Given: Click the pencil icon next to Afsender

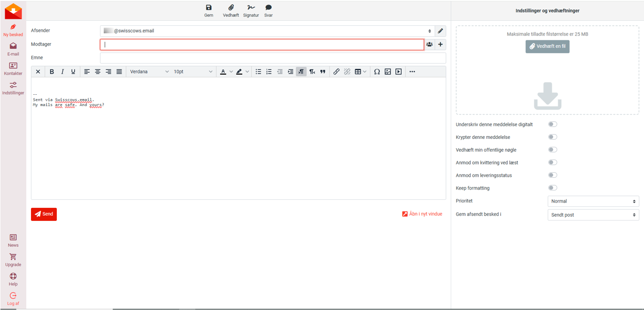Looking at the screenshot, I should [440, 31].
